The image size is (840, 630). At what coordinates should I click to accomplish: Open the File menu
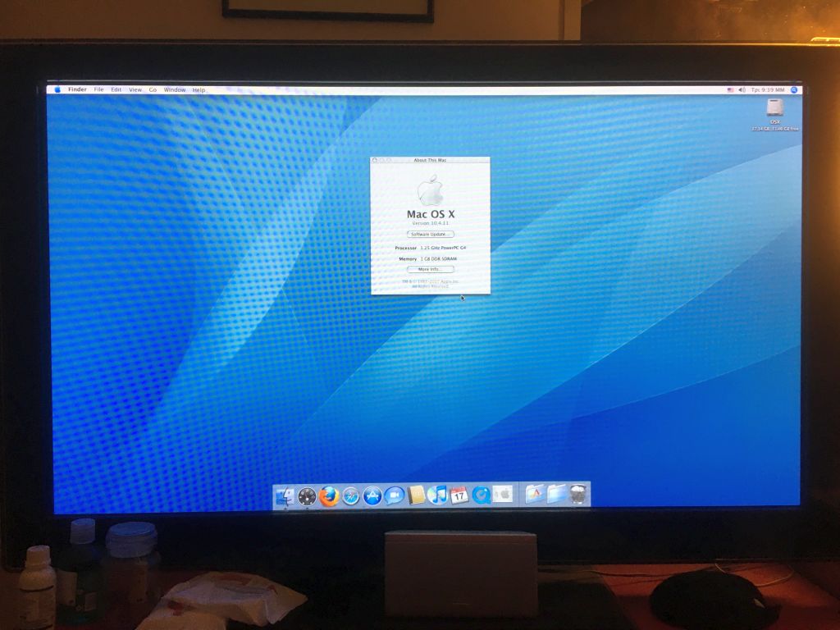[x=99, y=89]
